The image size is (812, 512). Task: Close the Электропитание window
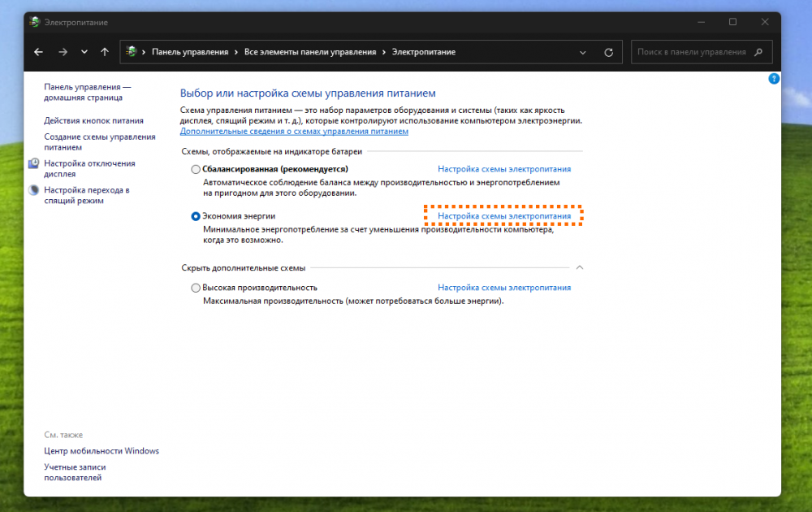coord(765,22)
